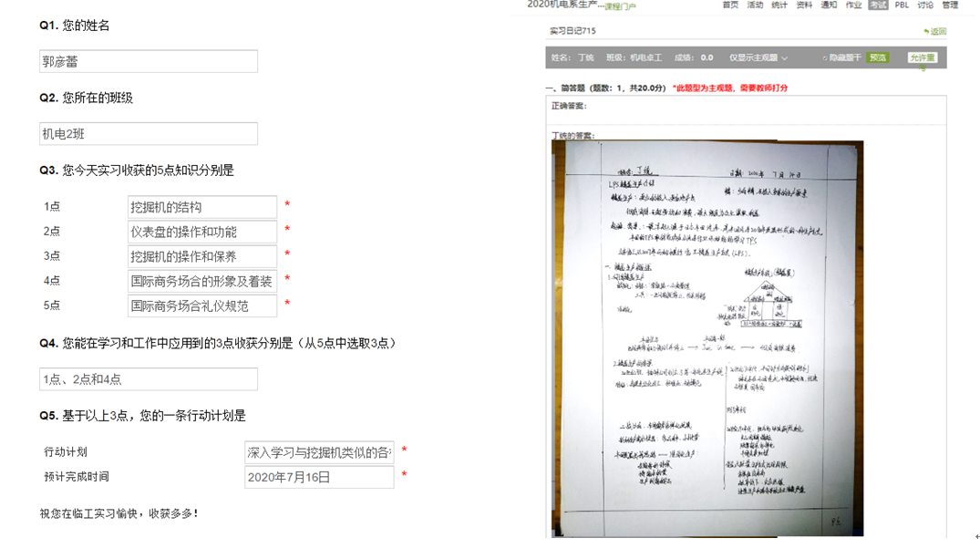Click the 管理 navigation item
This screenshot has width=980, height=559.
tap(950, 5)
